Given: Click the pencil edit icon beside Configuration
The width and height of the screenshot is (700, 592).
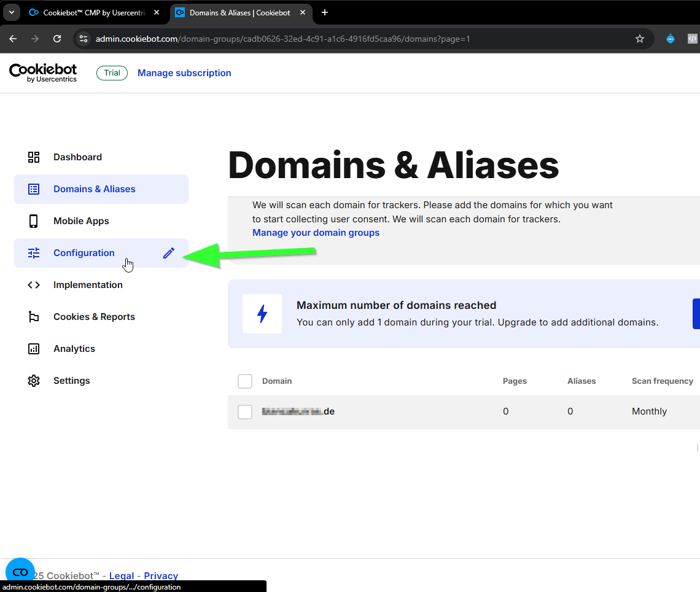Looking at the screenshot, I should pos(169,253).
